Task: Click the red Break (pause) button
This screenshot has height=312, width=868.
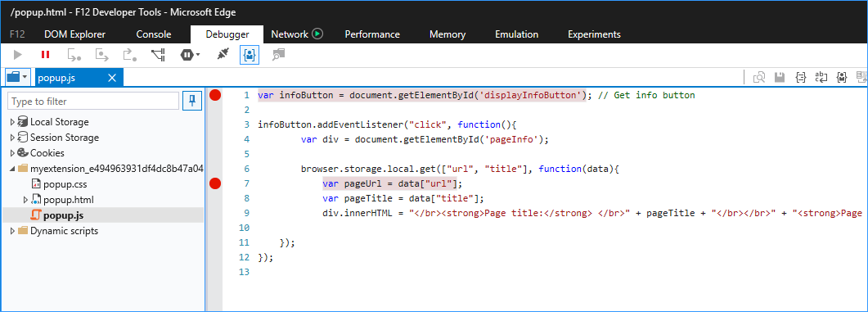Action: tap(45, 54)
